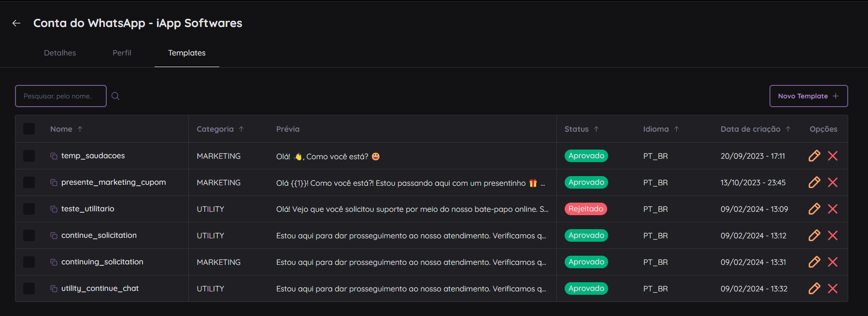The width and height of the screenshot is (868, 316).
Task: Toggle the select-all checkbox in table header
Action: [29, 129]
